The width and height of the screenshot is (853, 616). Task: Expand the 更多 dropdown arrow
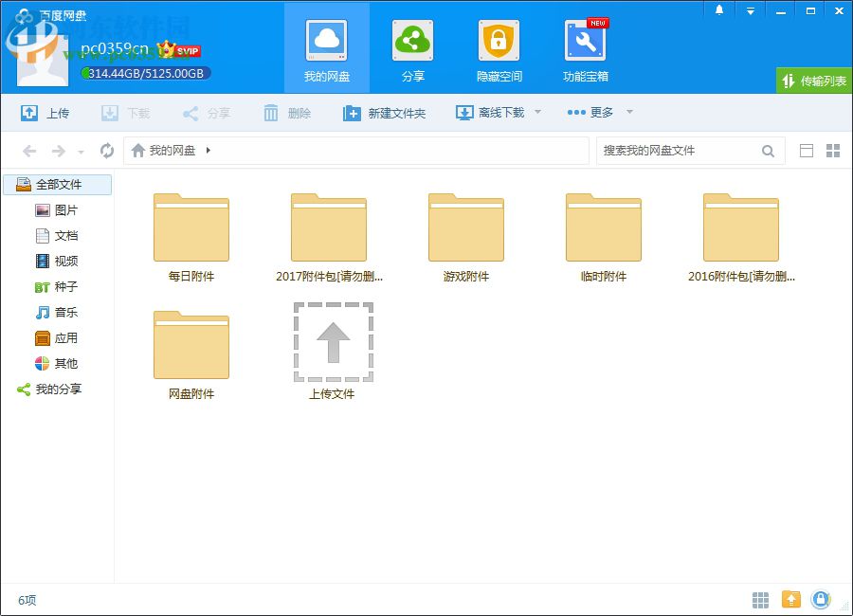click(x=629, y=112)
